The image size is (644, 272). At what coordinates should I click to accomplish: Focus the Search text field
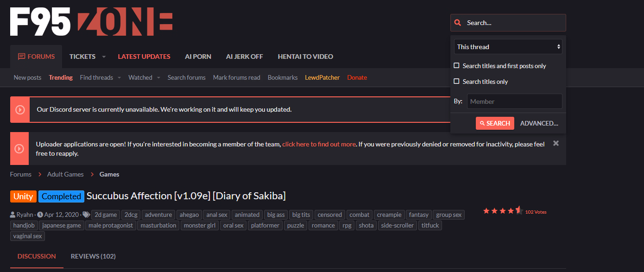[x=508, y=23]
